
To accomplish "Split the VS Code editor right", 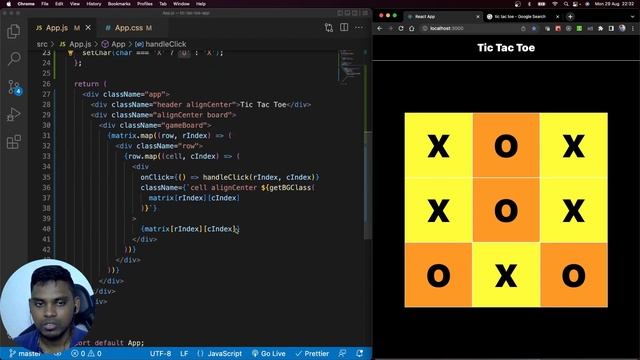I will point(344,27).
